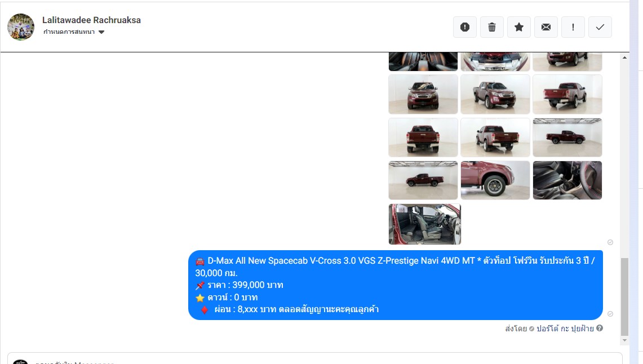Open the กำหนดการสนทนา assignment dropdown

click(x=74, y=32)
